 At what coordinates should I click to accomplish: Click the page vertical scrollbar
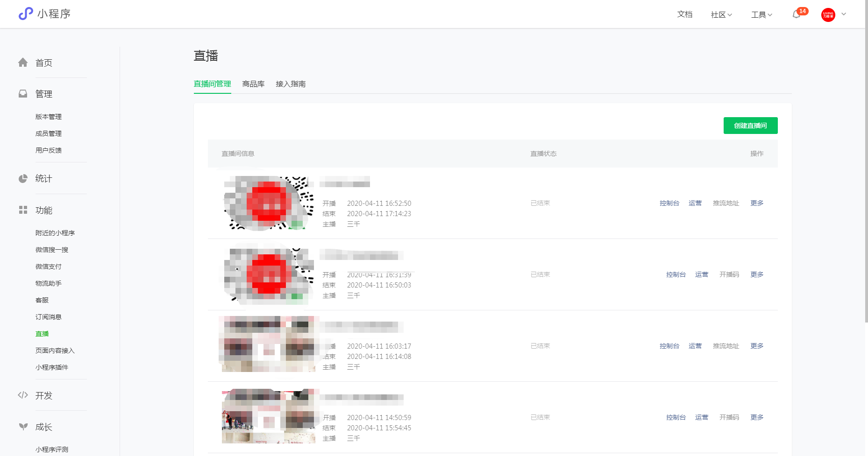coord(866,161)
